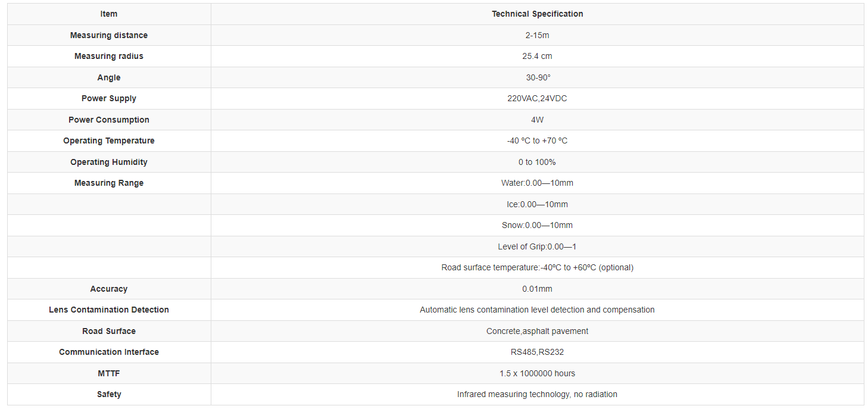Image resolution: width=868 pixels, height=409 pixels.
Task: Click the "Water:0.00—10mm" range cell
Action: [x=537, y=183]
